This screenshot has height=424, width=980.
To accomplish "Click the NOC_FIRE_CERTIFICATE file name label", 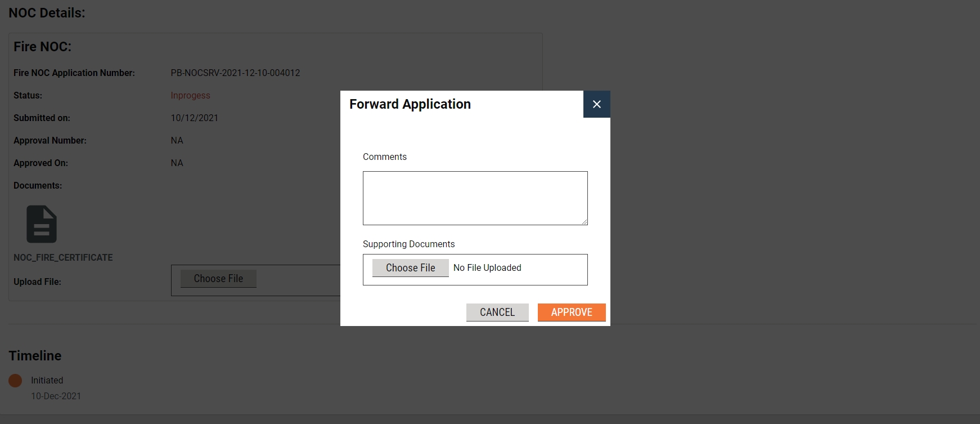I will pyautogui.click(x=63, y=257).
